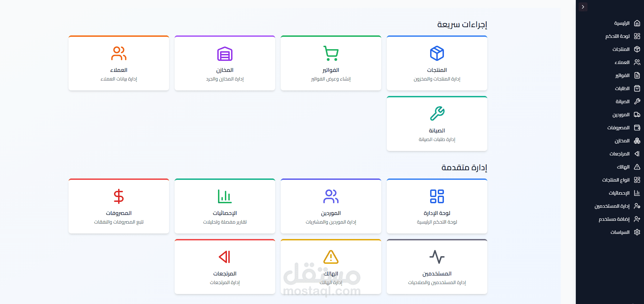Click the box icon beside المنتجات in sidebar

[637, 49]
